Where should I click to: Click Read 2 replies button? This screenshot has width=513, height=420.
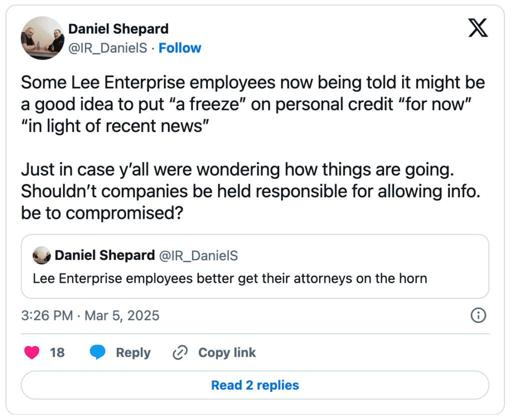pyautogui.click(x=255, y=385)
